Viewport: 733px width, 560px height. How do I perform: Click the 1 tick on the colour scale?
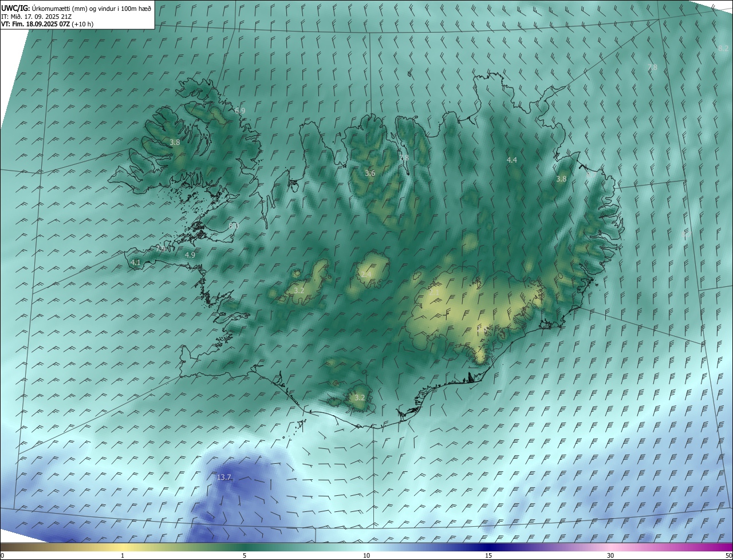click(123, 555)
